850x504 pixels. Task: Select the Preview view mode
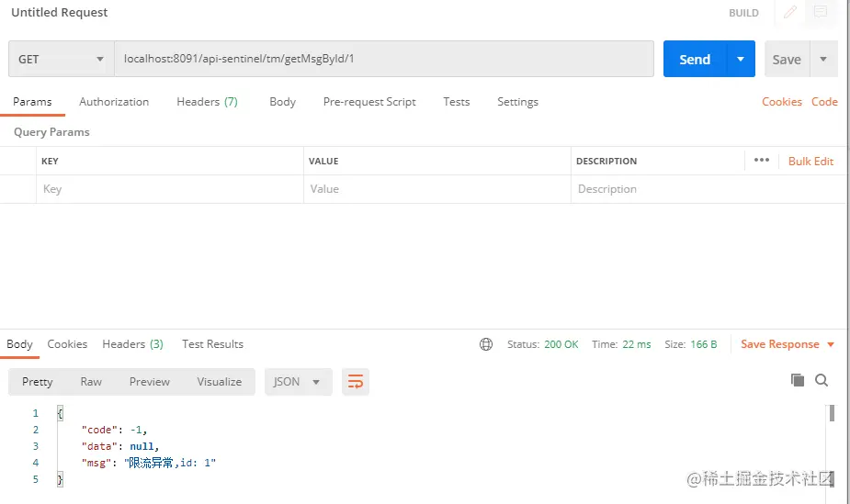pos(150,382)
